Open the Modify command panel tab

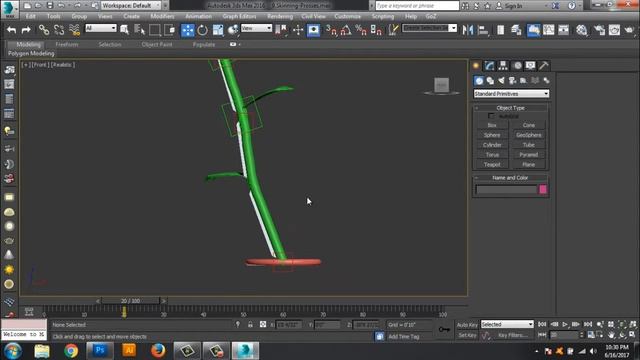coord(490,66)
